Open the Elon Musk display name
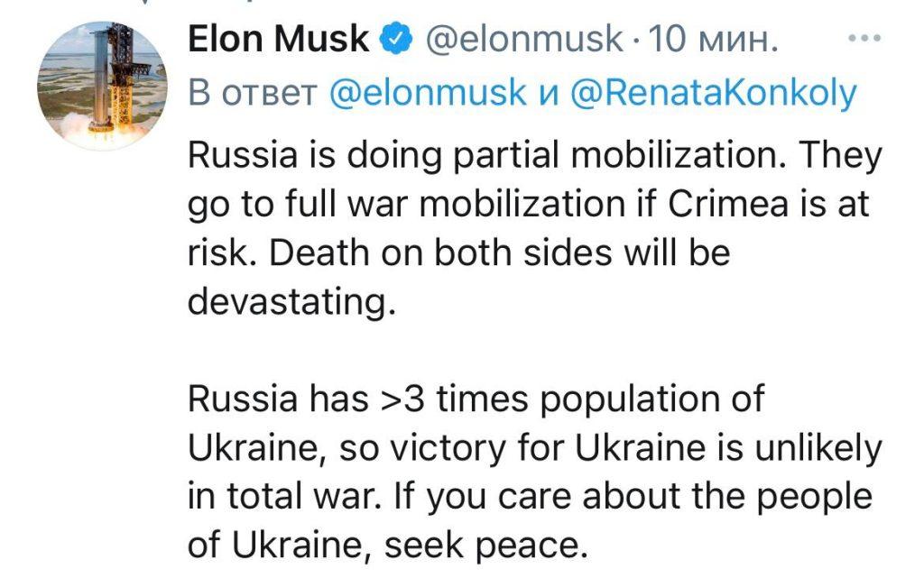The image size is (924, 578). (x=278, y=39)
